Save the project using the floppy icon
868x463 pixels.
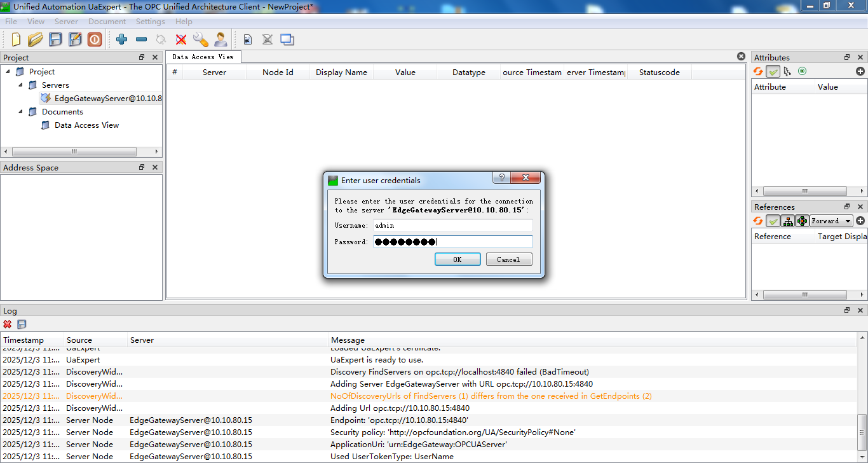tap(55, 39)
